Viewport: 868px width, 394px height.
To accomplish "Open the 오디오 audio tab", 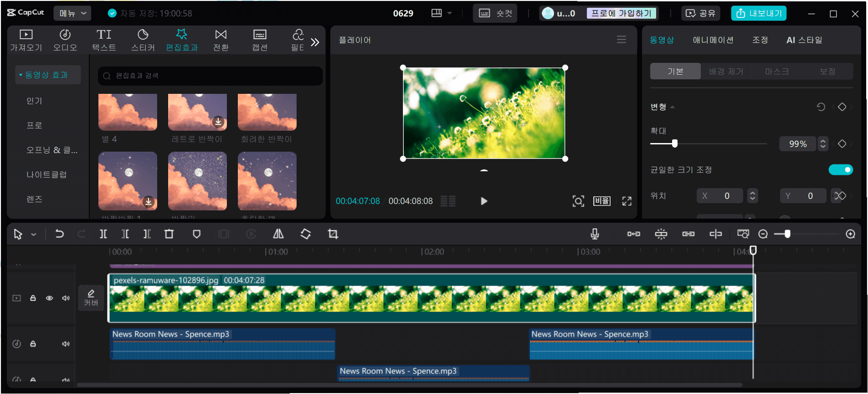I will pos(65,40).
